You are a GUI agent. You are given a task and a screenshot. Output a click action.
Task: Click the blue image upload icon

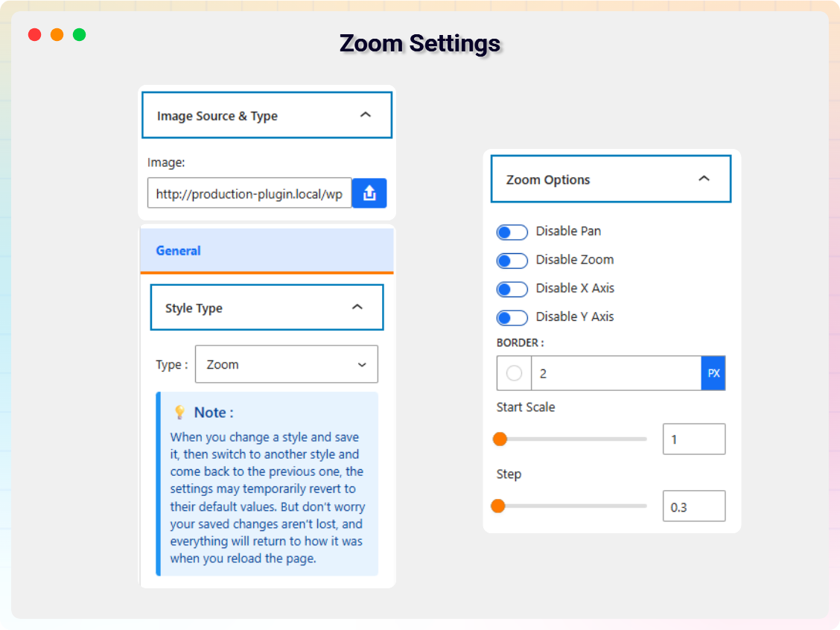pyautogui.click(x=369, y=194)
